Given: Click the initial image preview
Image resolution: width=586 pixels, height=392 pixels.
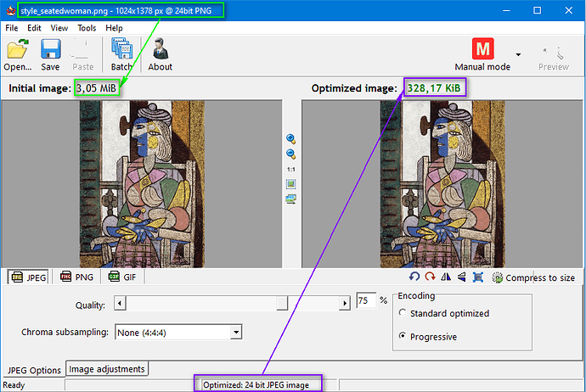Looking at the screenshot, I should [x=142, y=184].
